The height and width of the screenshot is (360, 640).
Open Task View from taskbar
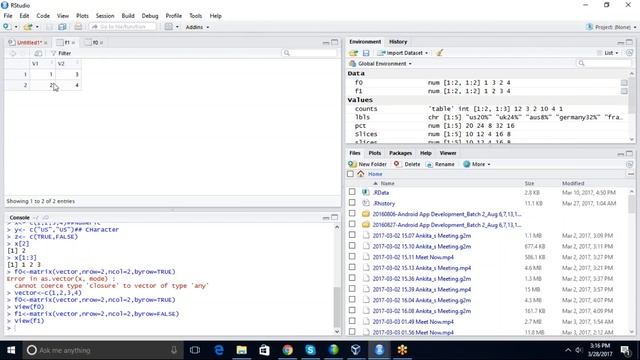tap(195, 350)
